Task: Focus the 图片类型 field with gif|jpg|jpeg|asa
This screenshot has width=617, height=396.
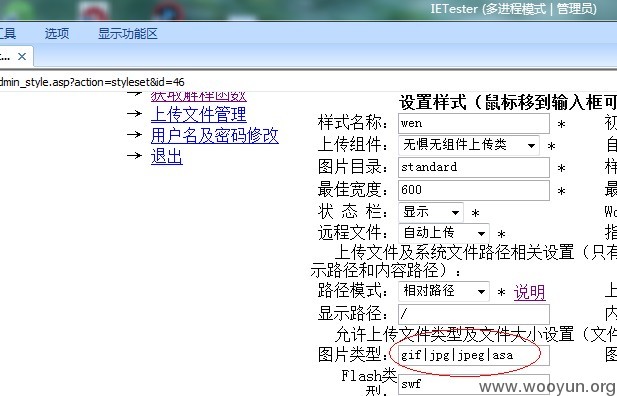Action: pyautogui.click(x=474, y=355)
